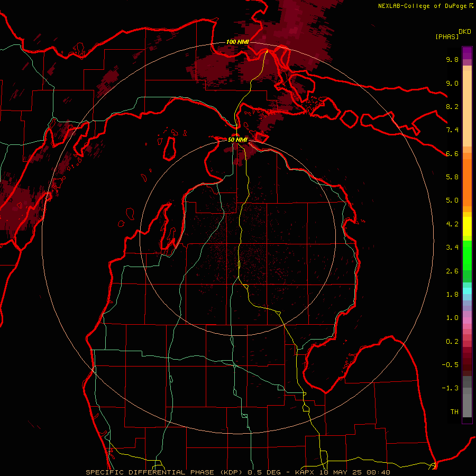Click the 50 NMI range ring label

(237, 140)
